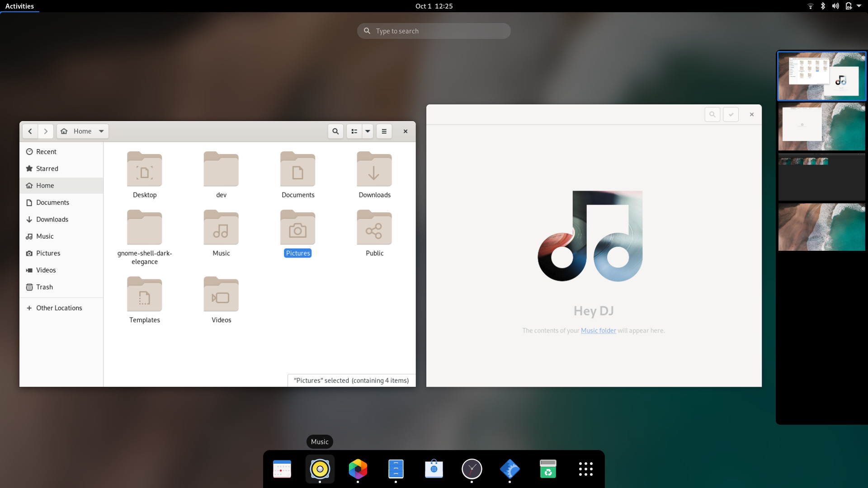Click the Files search button
The height and width of the screenshot is (488, 868).
(x=335, y=131)
